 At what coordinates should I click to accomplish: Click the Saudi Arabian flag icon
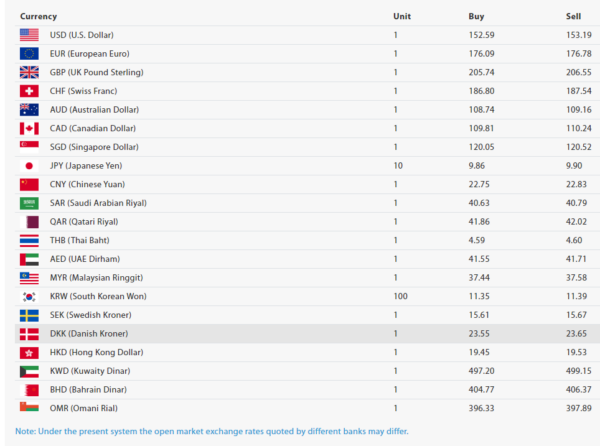click(x=29, y=203)
